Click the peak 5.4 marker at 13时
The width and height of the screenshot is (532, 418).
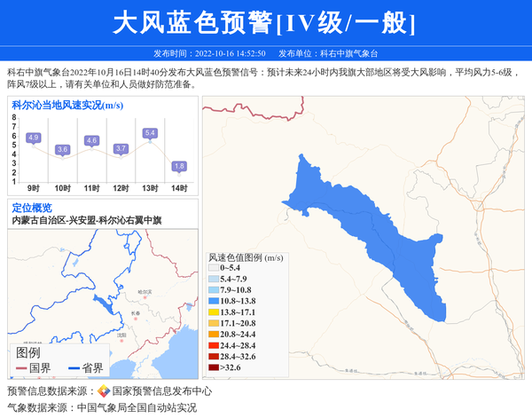tap(150, 133)
